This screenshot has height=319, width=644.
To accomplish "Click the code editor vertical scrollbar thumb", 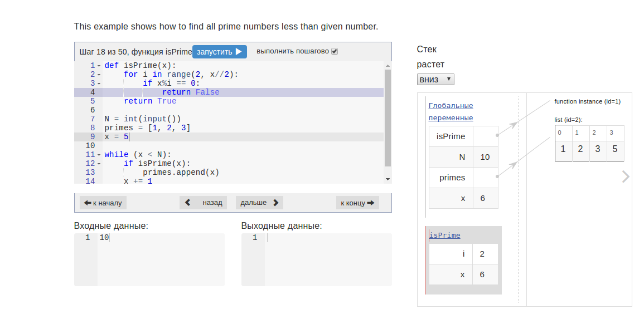I will coord(388,118).
